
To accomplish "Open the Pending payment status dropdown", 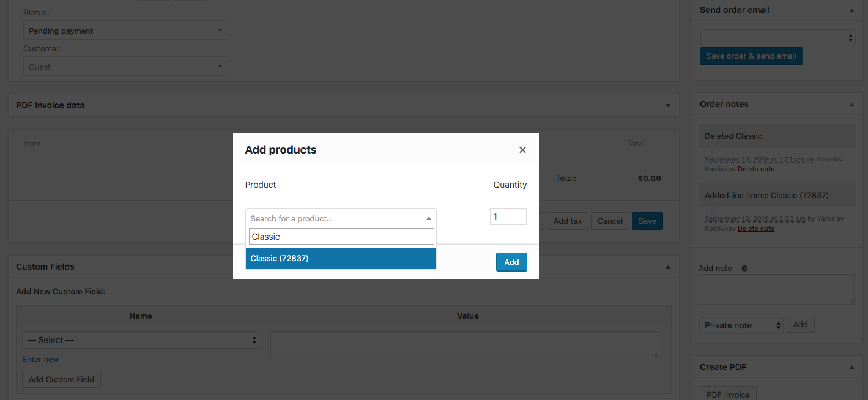I will [125, 31].
